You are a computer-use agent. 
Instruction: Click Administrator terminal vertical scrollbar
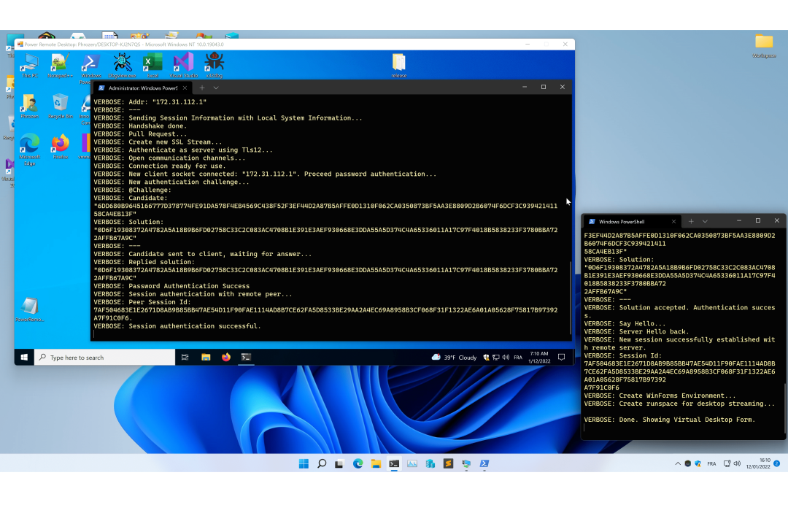click(571, 297)
